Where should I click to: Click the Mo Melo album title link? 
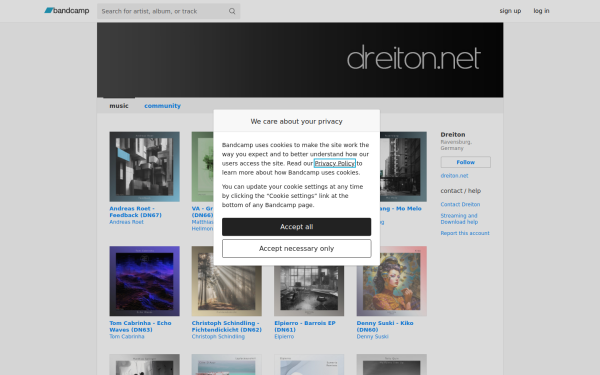pyautogui.click(x=401, y=209)
